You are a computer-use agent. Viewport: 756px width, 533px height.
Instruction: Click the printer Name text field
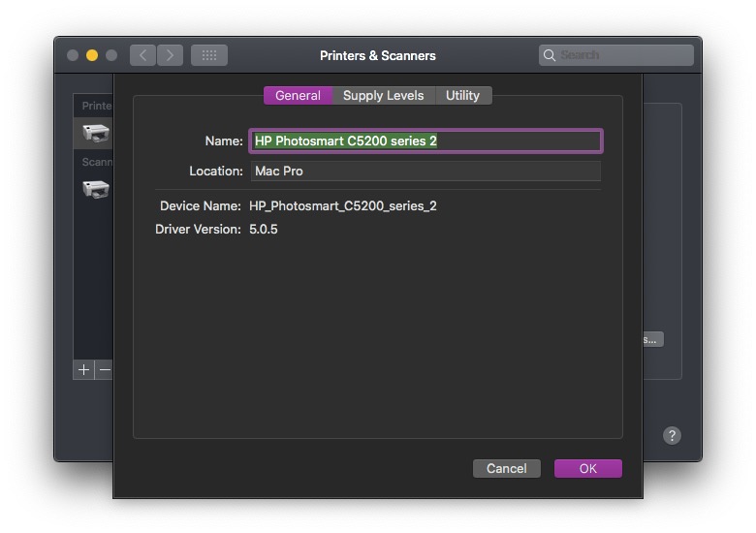(x=425, y=141)
